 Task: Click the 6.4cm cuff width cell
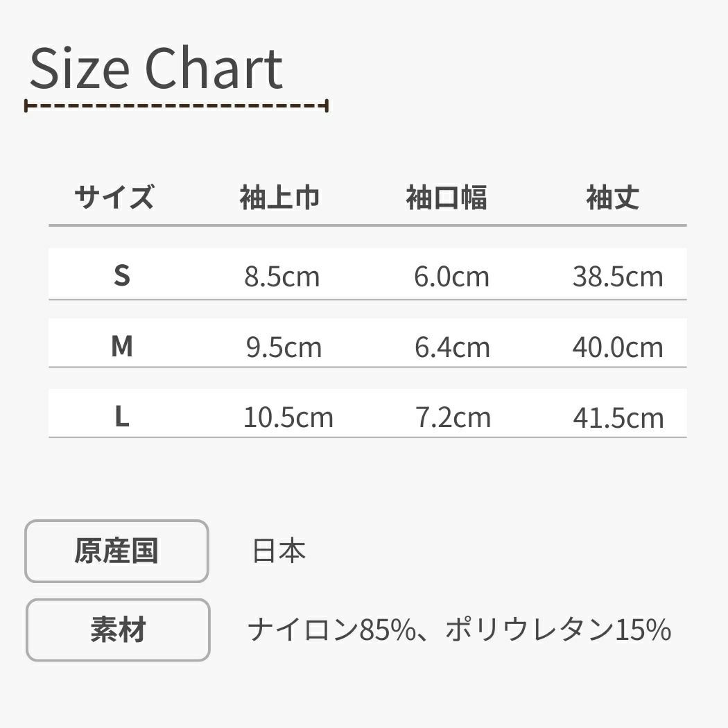pos(452,347)
